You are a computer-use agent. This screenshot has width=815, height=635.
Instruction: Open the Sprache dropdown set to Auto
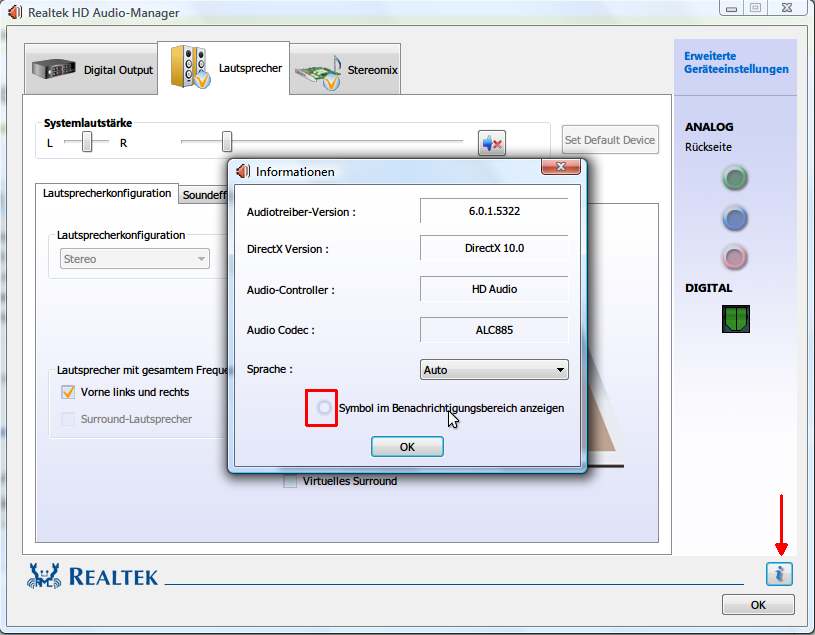[494, 370]
